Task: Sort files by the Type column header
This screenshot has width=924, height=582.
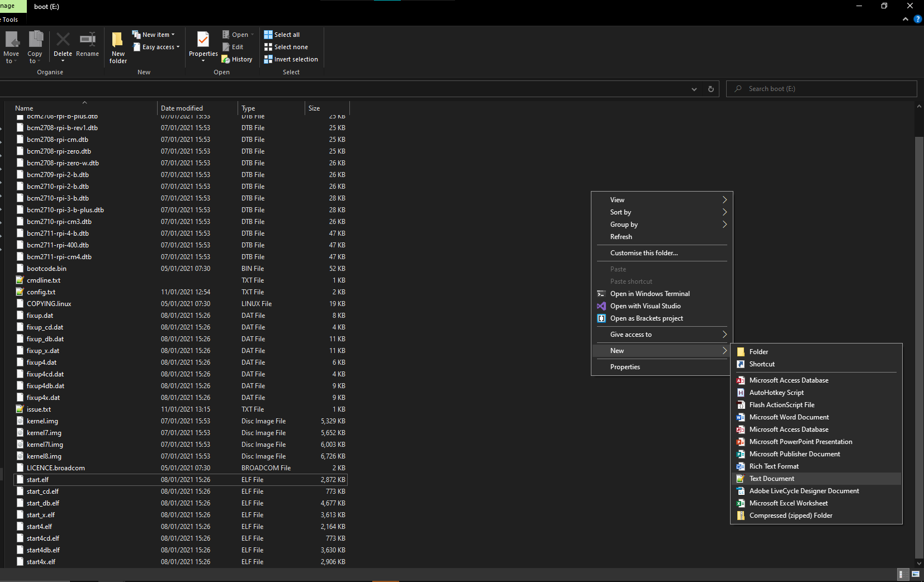Action: 271,108
